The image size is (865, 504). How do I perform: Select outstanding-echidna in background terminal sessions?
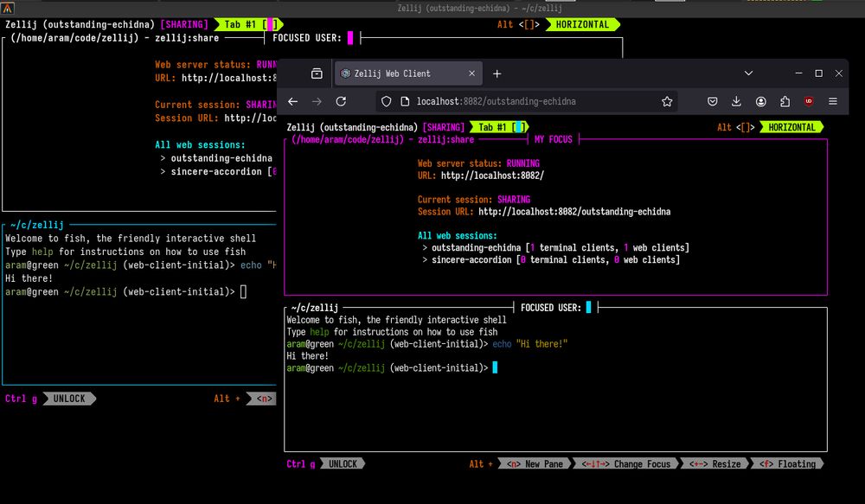click(x=218, y=158)
